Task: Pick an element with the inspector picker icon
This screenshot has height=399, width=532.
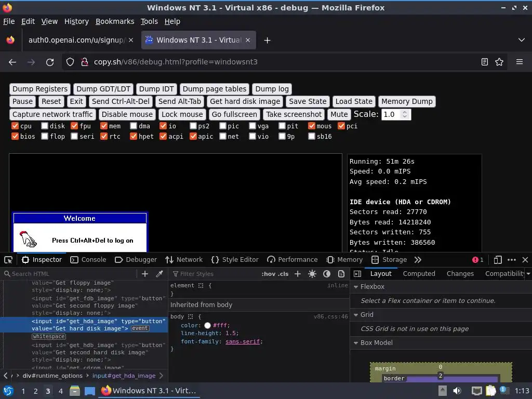Action: tap(8, 260)
